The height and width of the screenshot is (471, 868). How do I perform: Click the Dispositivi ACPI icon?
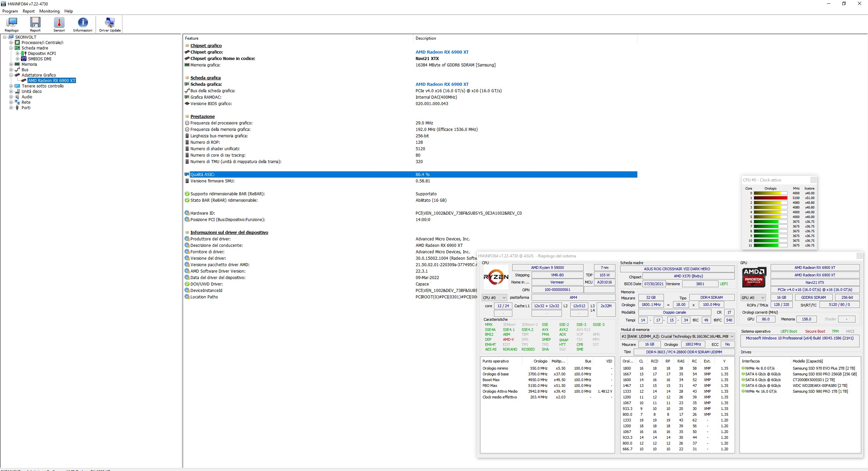point(24,53)
